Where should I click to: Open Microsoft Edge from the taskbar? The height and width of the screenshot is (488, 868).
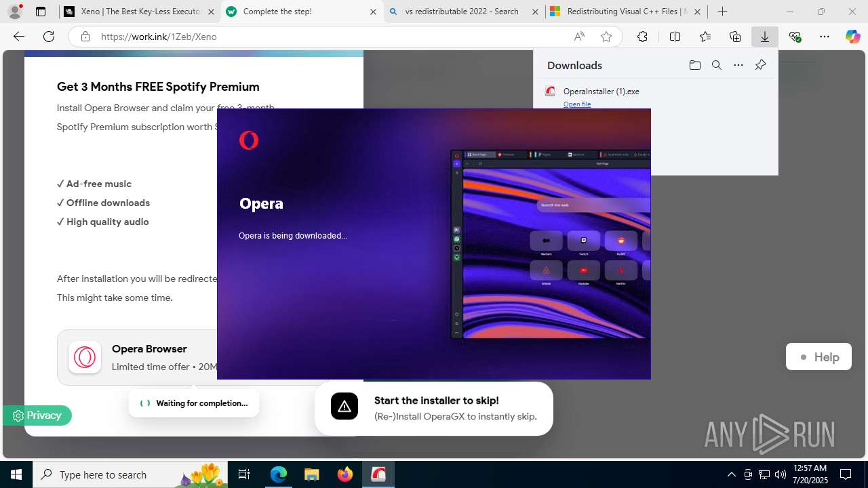pos(279,474)
